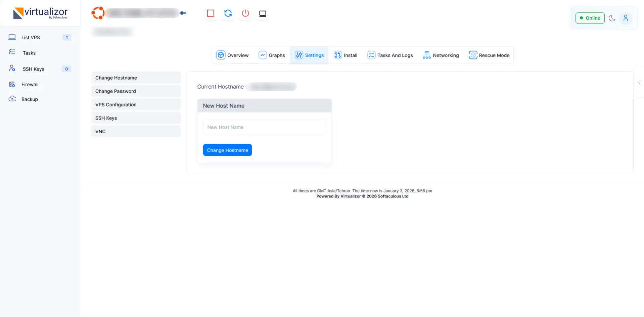The image size is (644, 317).
Task: Switch to the Graphs tab
Action: 272,55
